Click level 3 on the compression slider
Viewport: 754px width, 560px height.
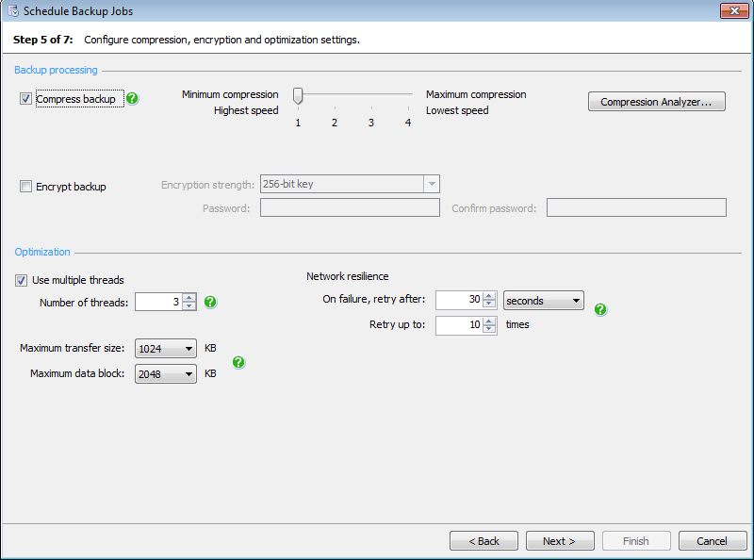(x=370, y=95)
